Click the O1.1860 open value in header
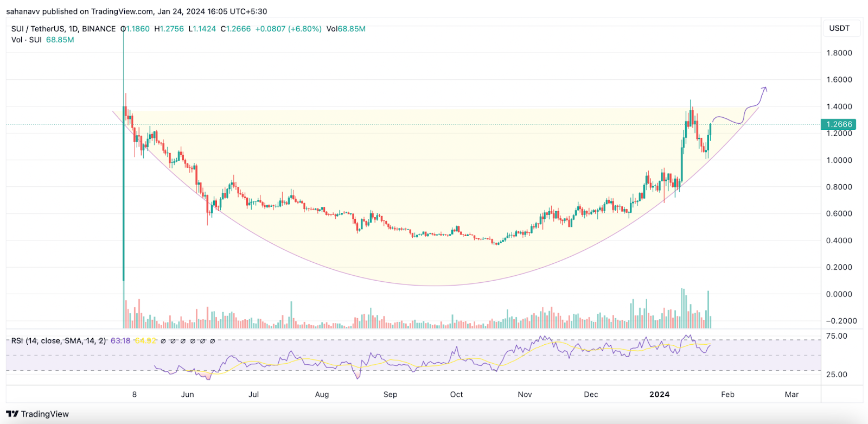The height and width of the screenshot is (424, 868). click(x=135, y=29)
